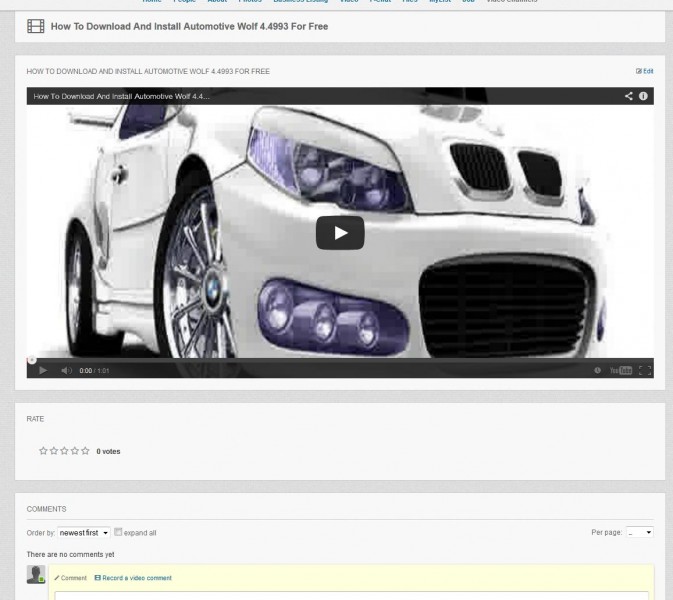The image size is (673, 600).
Task: Click the share icon in video header
Action: 629,96
